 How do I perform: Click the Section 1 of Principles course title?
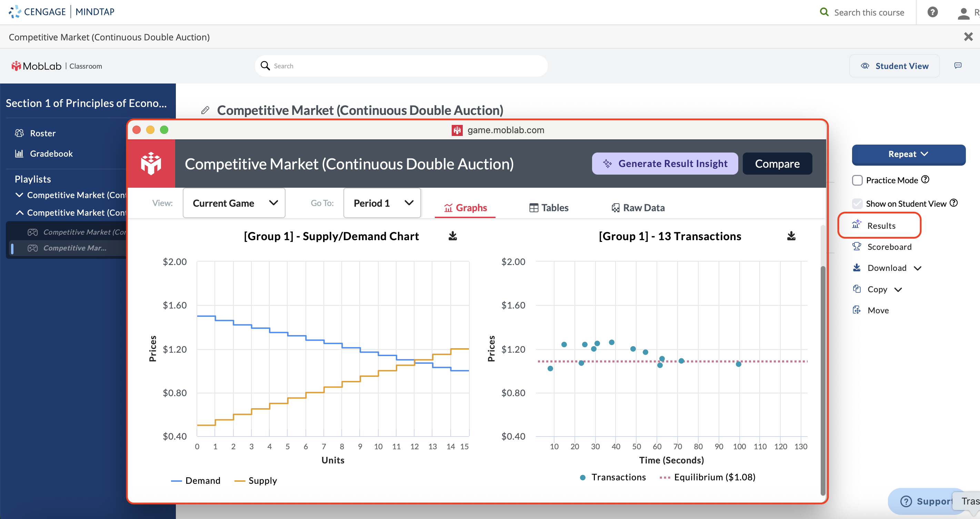point(86,103)
